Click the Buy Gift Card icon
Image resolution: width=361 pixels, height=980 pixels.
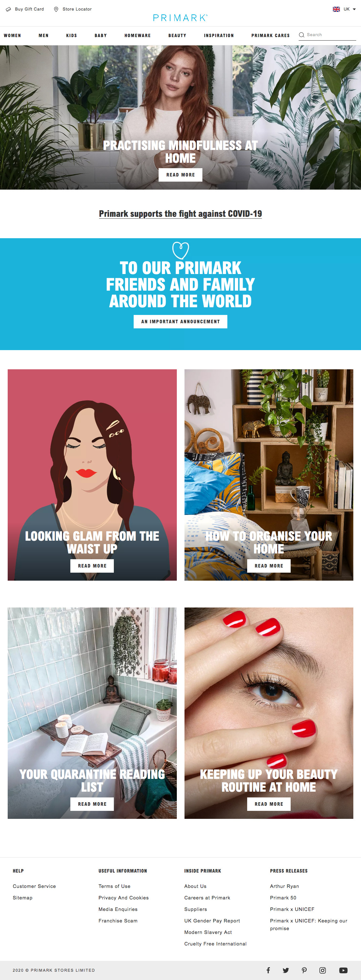click(8, 9)
